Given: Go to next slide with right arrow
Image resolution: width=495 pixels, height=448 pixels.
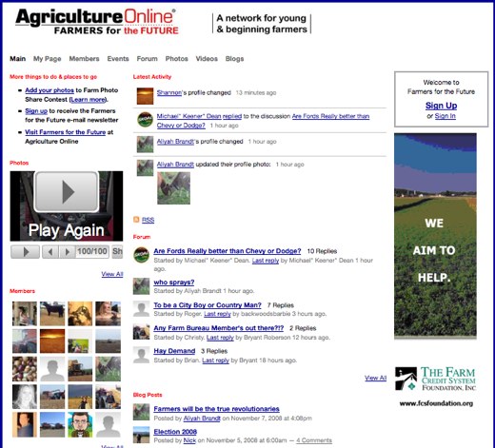Looking at the screenshot, I should click(x=67, y=252).
